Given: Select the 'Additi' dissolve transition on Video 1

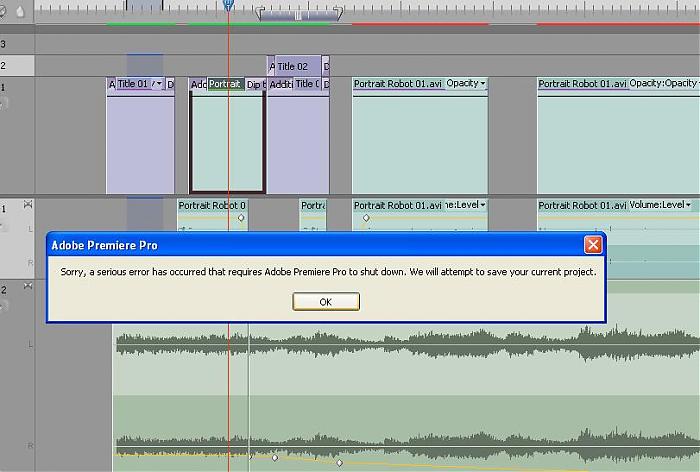Looking at the screenshot, I should tap(281, 84).
